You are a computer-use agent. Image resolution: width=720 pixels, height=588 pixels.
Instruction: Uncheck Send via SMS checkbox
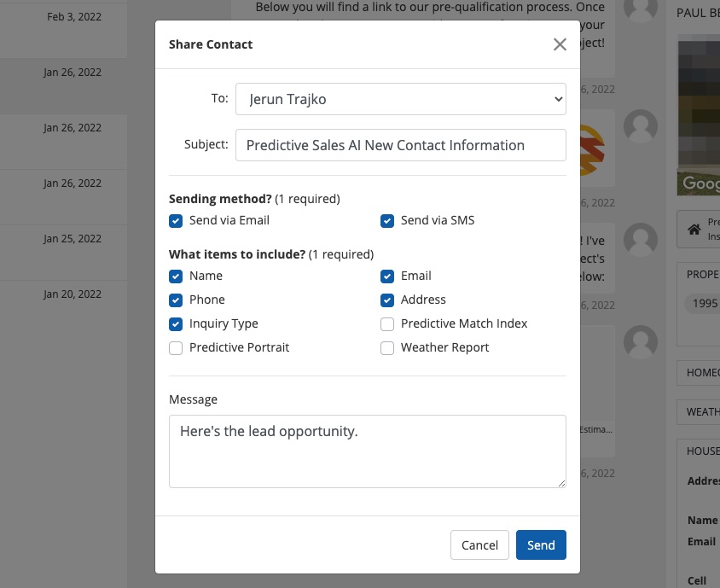click(387, 220)
